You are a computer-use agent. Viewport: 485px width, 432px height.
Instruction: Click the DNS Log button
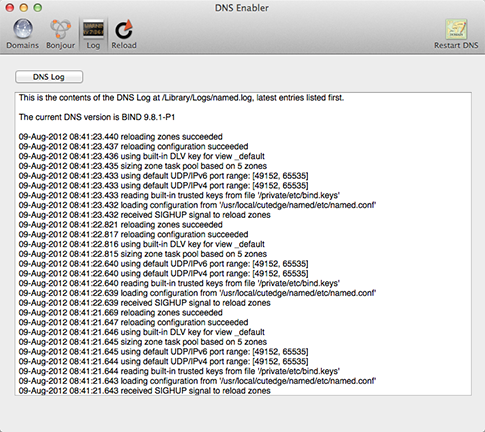point(49,77)
